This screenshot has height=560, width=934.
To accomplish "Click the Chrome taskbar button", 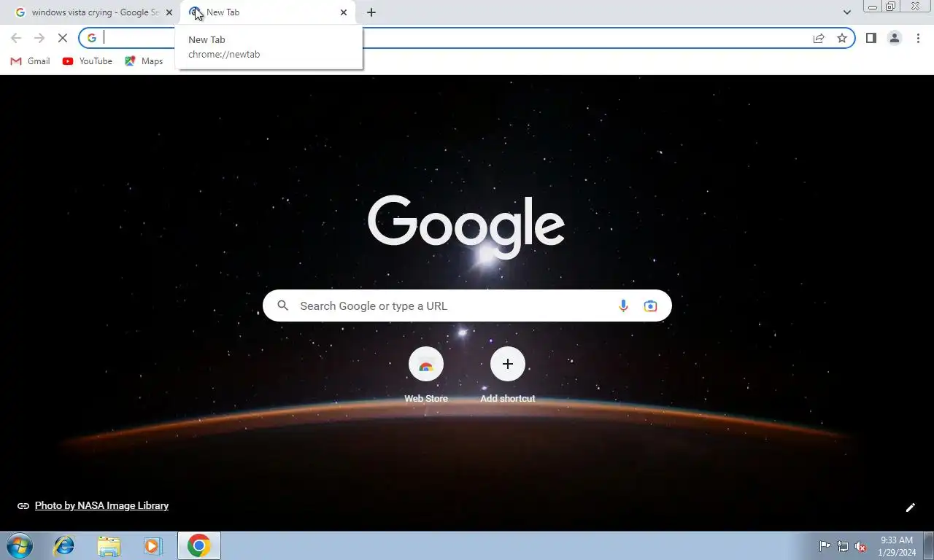I will coord(199,545).
